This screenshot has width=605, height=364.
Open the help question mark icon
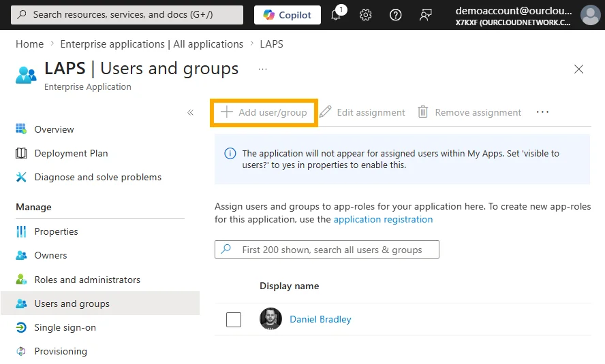(395, 15)
